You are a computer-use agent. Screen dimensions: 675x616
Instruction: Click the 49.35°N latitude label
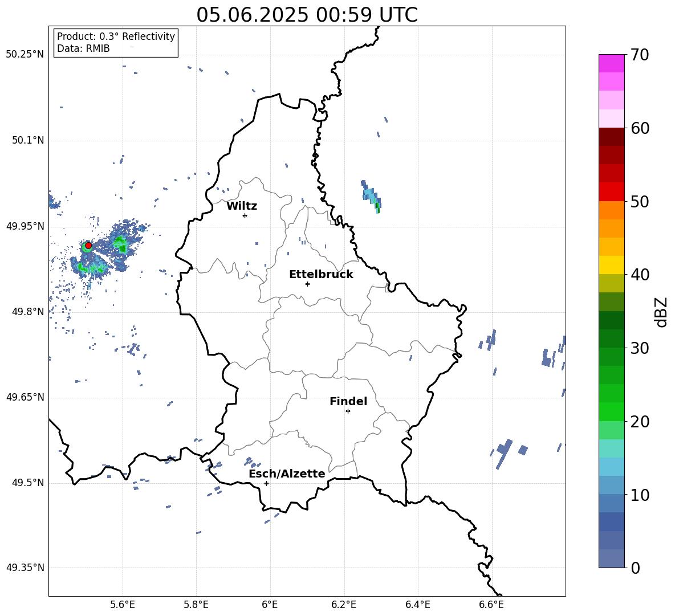(x=25, y=568)
